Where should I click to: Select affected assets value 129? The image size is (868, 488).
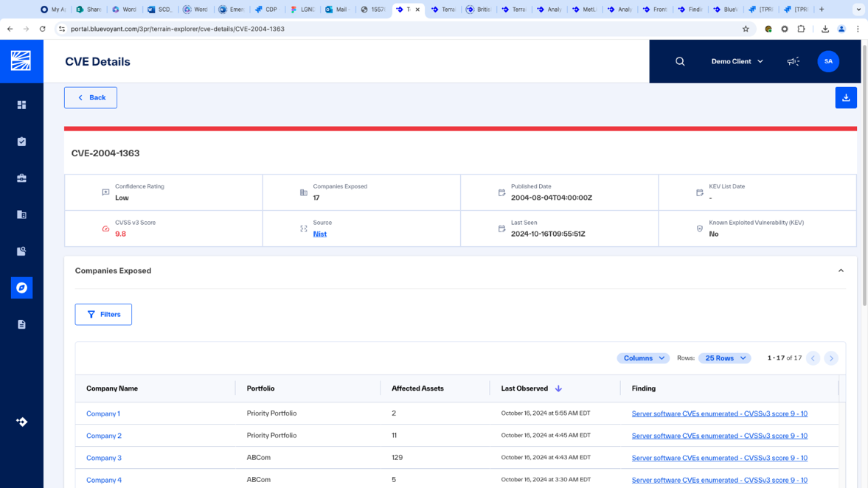(x=397, y=458)
